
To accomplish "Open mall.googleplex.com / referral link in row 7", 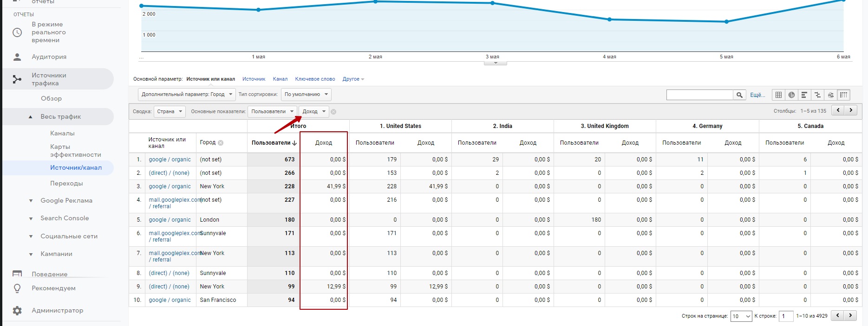I will point(175,256).
